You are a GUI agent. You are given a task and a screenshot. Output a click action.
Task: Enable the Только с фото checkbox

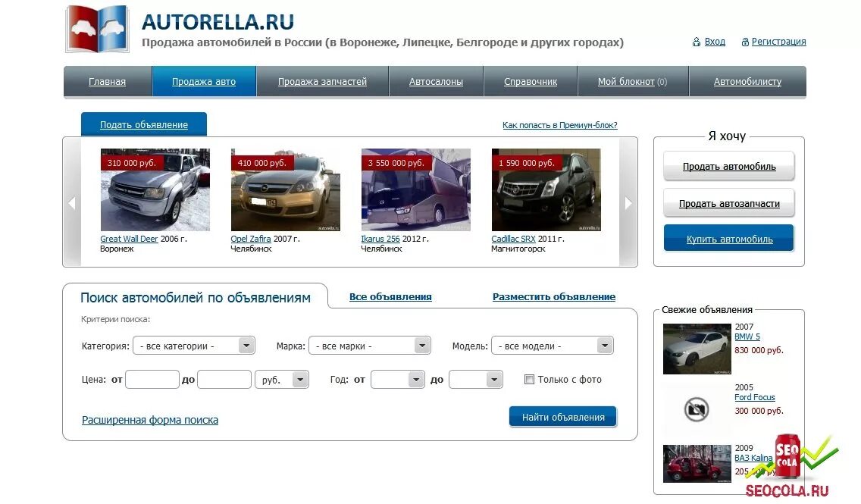pos(529,380)
